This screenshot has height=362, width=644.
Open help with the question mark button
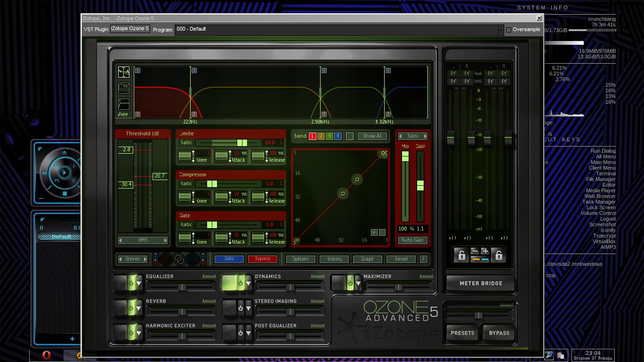point(423,259)
